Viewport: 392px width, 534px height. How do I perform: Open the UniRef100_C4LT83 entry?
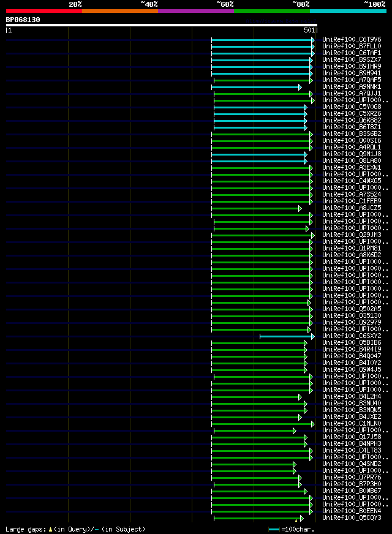click(x=352, y=451)
